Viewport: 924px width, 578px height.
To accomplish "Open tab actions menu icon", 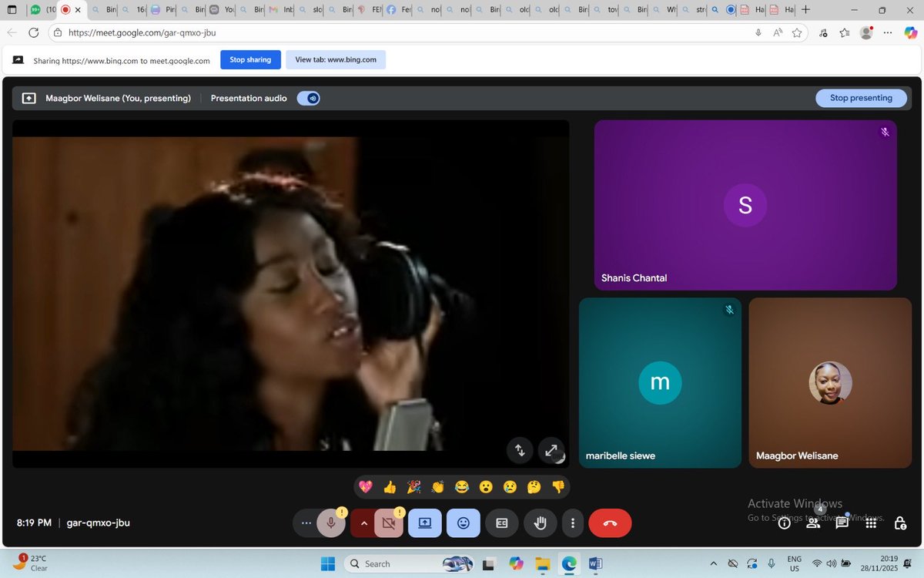I will point(12,10).
